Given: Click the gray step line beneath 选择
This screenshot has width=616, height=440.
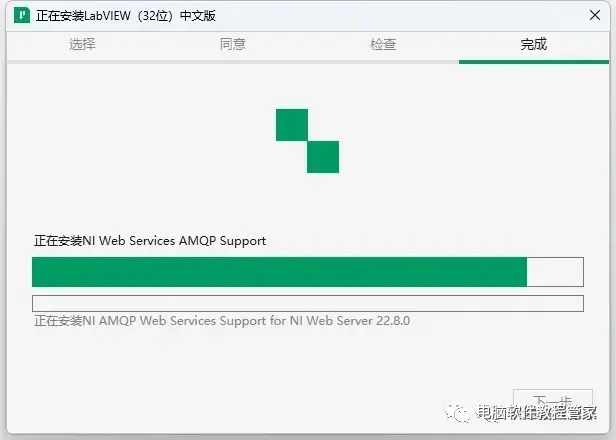Looking at the screenshot, I should pyautogui.click(x=82, y=62).
